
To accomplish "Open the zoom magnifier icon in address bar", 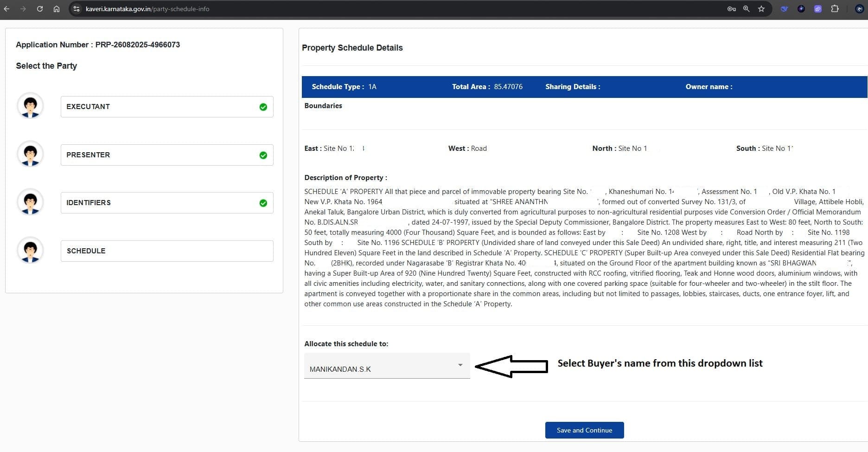I will point(746,9).
